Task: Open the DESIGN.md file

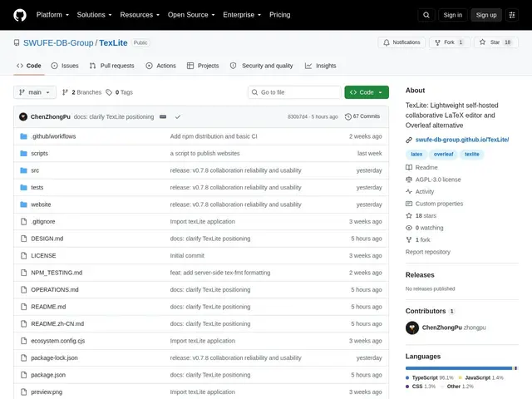Action: pyautogui.click(x=47, y=239)
